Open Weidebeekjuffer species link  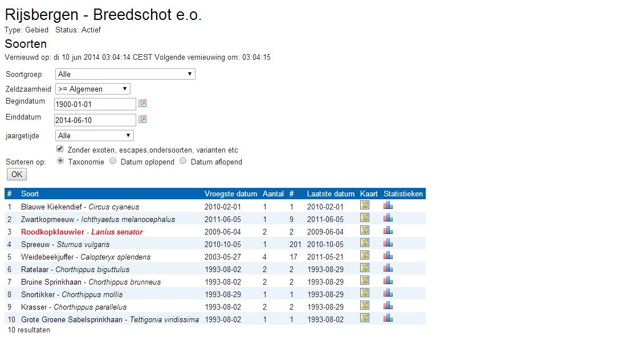point(86,257)
